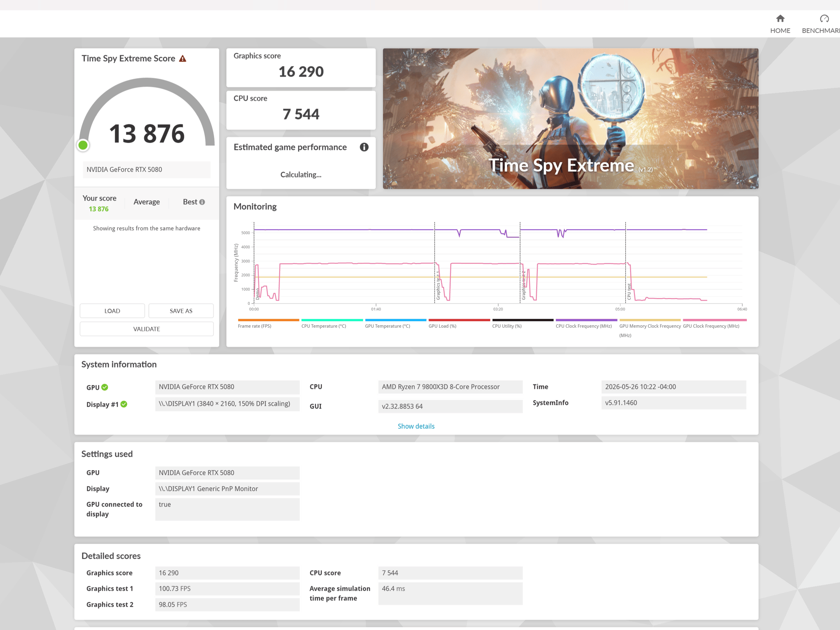Toggle GPU Clock Frequency pink legend entry
The width and height of the screenshot is (840, 630).
click(x=714, y=324)
